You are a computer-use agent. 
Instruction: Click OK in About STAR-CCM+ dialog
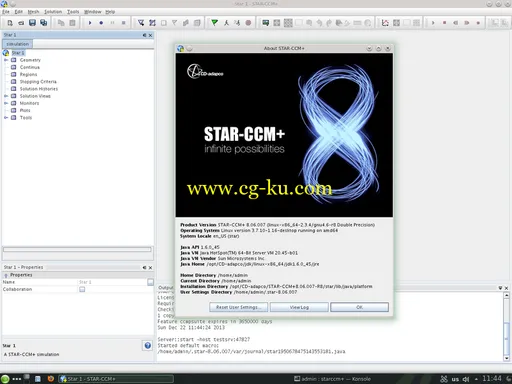[x=359, y=307]
